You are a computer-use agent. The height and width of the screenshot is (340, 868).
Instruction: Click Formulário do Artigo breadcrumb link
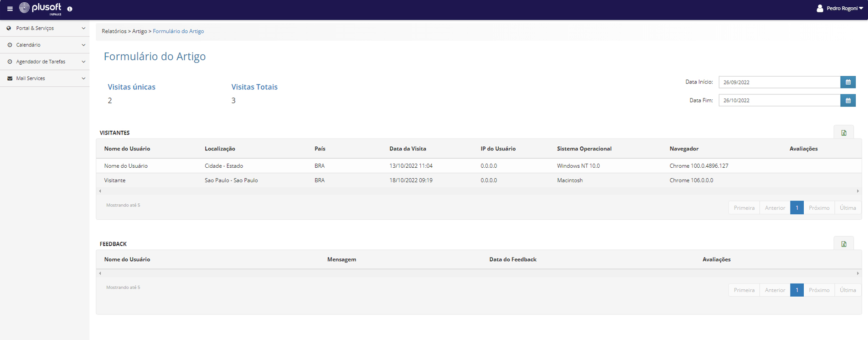[x=178, y=31]
